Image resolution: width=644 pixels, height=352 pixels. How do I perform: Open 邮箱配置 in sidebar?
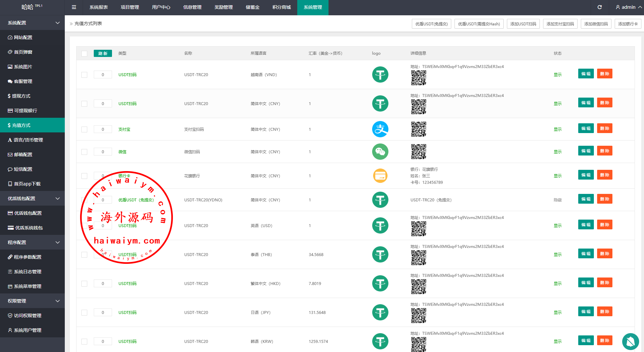point(23,155)
